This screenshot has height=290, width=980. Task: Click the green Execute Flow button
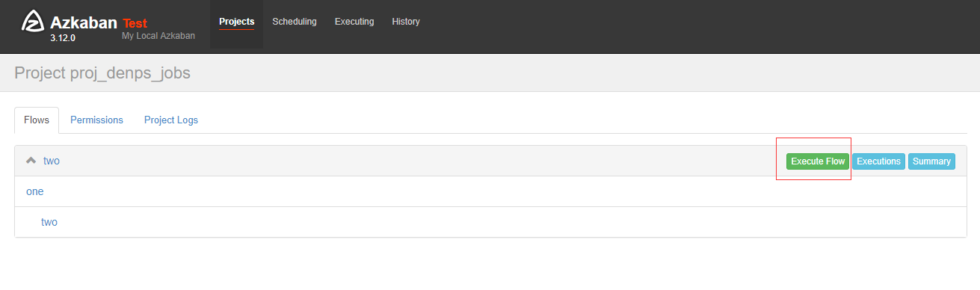[x=818, y=161]
